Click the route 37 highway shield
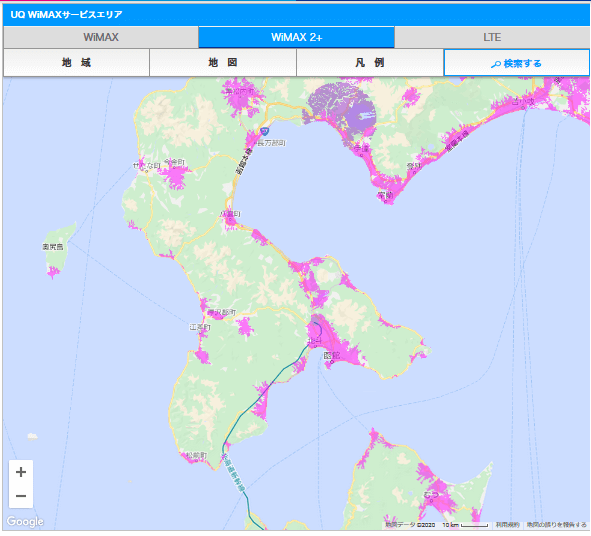The width and height of the screenshot is (591, 536). 265,132
